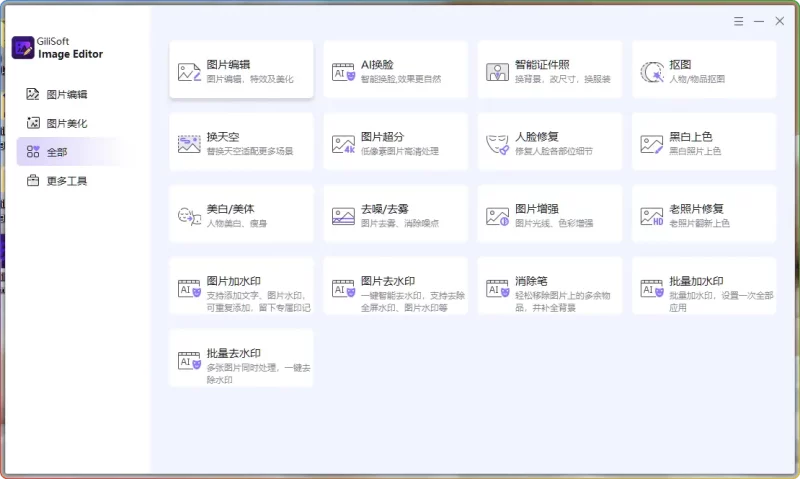Image resolution: width=800 pixels, height=479 pixels.
Task: Click 消除笔 card title text
Action: (531, 281)
